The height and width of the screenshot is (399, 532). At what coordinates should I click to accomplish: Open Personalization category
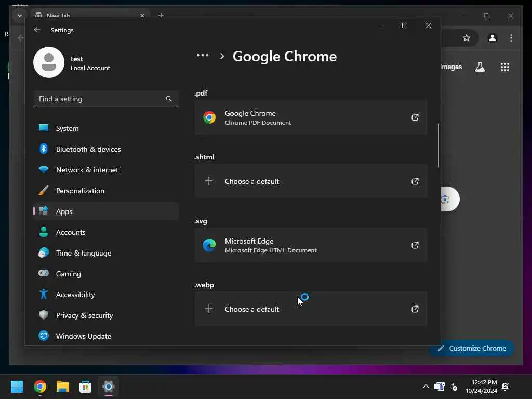click(x=106, y=191)
